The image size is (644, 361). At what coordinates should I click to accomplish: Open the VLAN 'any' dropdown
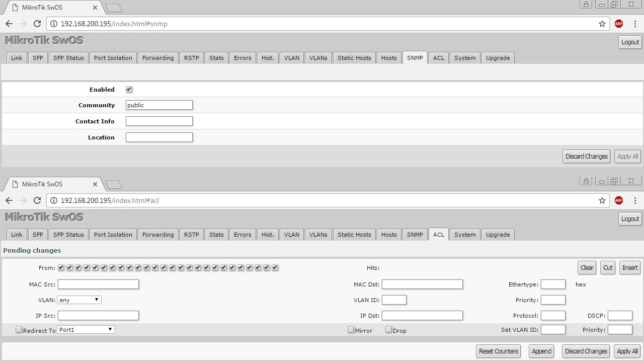[79, 300]
